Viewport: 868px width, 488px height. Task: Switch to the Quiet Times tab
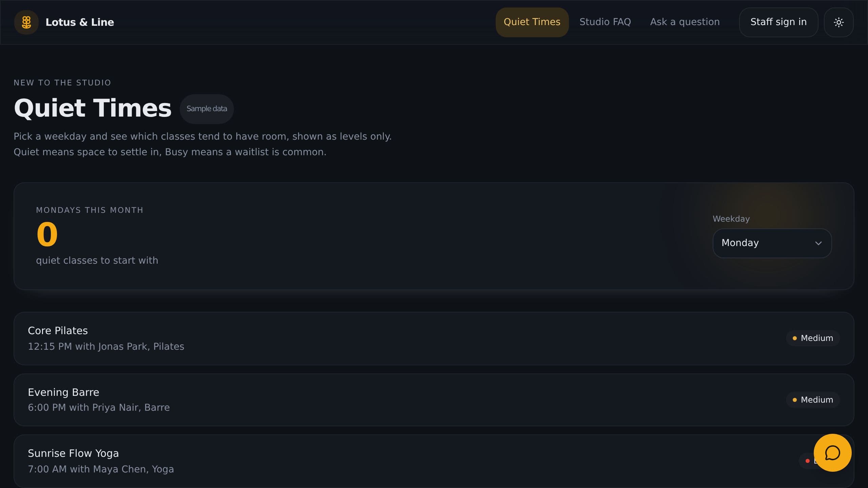click(x=532, y=22)
